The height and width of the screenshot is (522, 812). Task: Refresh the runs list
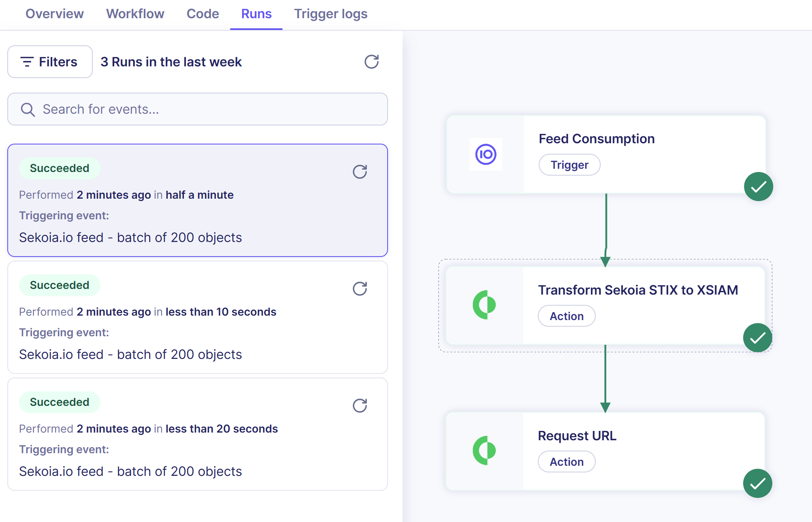(x=371, y=62)
